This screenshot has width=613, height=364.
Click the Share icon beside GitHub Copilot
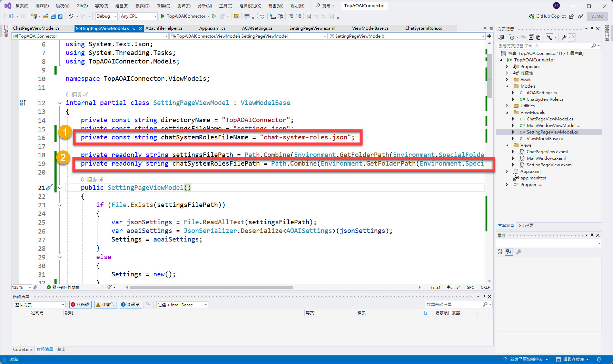pyautogui.click(x=571, y=16)
